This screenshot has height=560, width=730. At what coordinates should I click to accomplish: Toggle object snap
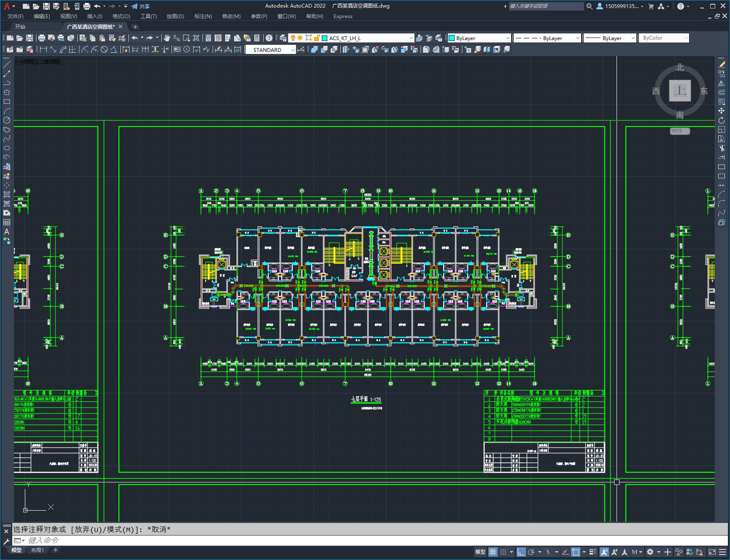576,552
